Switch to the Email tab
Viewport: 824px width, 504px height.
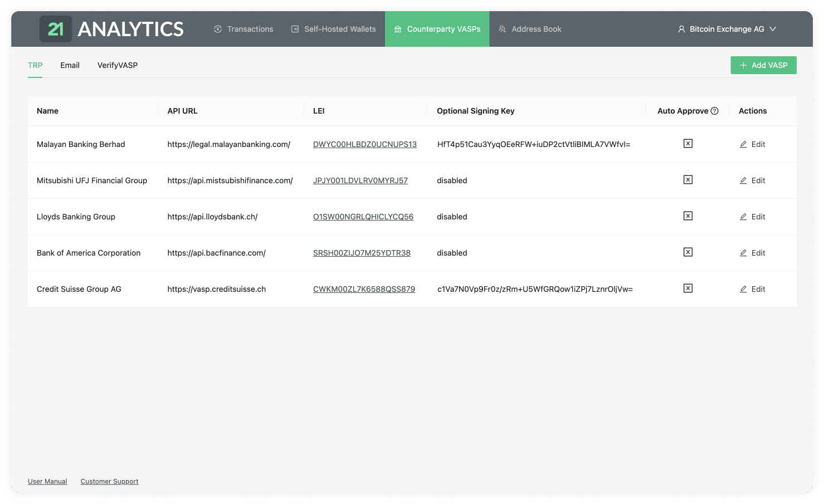pyautogui.click(x=70, y=65)
